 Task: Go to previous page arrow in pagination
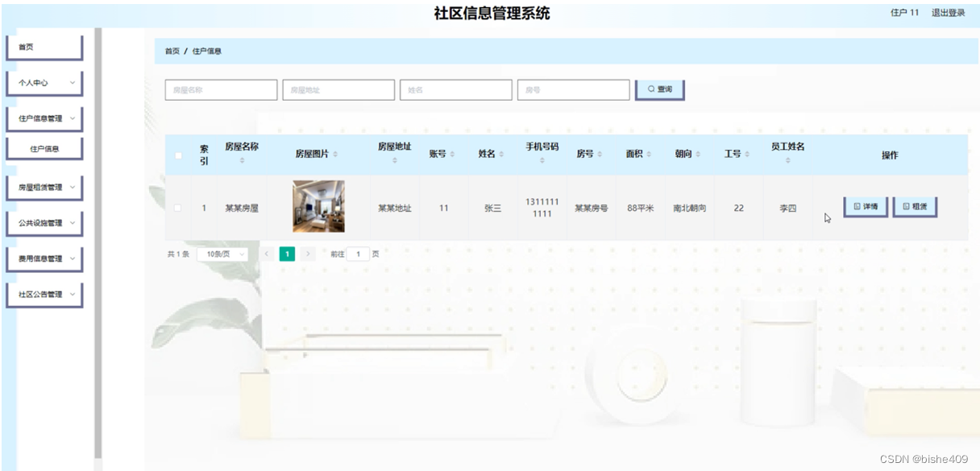click(x=267, y=254)
